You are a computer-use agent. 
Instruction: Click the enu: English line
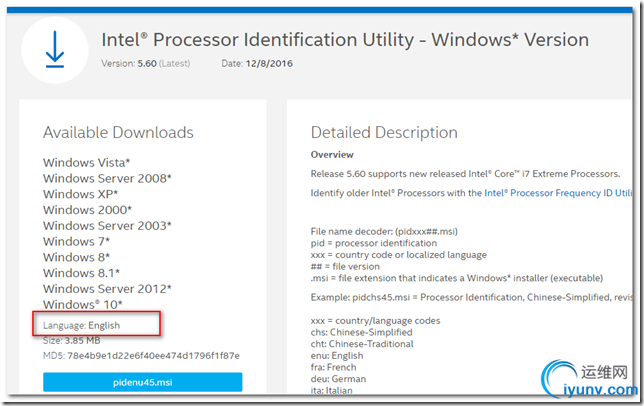(337, 356)
